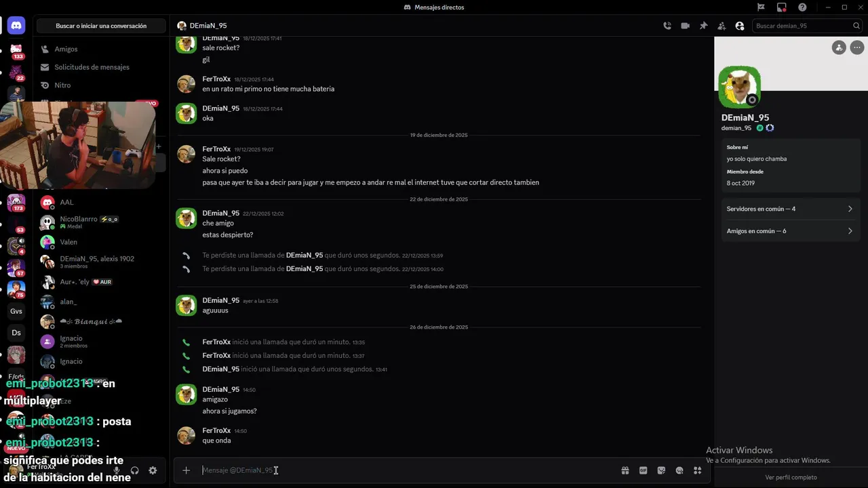Image resolution: width=868 pixels, height=488 pixels.
Task: Open profile more options menu
Action: click(x=857, y=47)
